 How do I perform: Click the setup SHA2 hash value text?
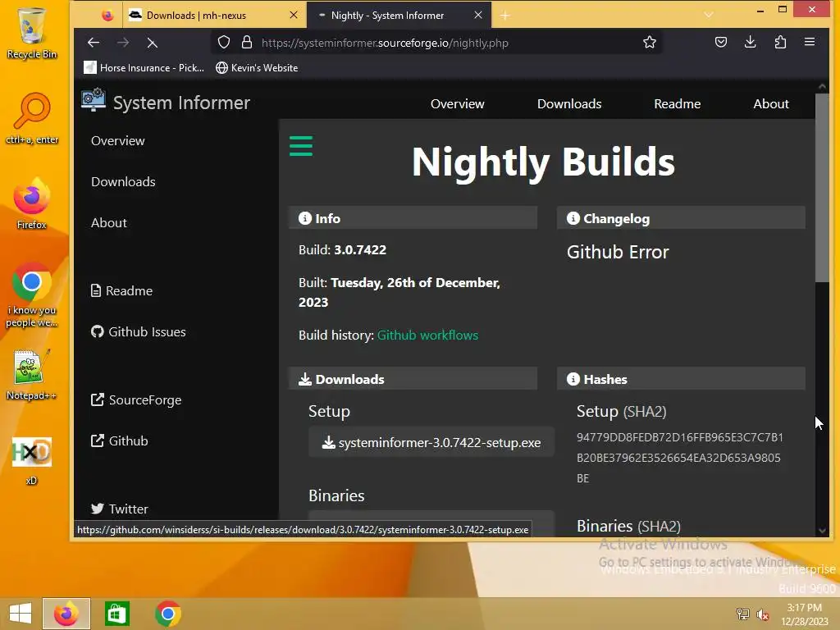(680, 458)
